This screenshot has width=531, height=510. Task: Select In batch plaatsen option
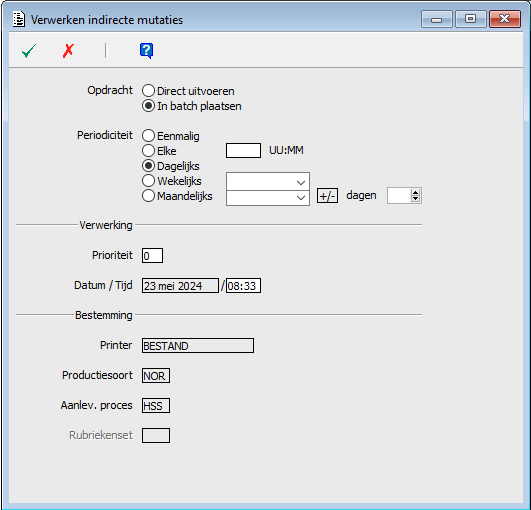[x=148, y=106]
